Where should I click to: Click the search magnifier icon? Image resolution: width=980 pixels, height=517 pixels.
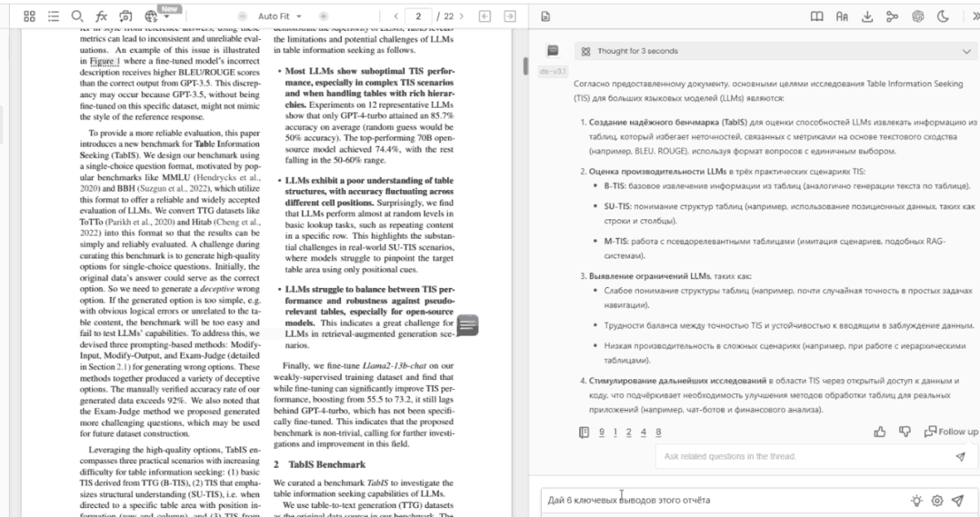(x=77, y=15)
